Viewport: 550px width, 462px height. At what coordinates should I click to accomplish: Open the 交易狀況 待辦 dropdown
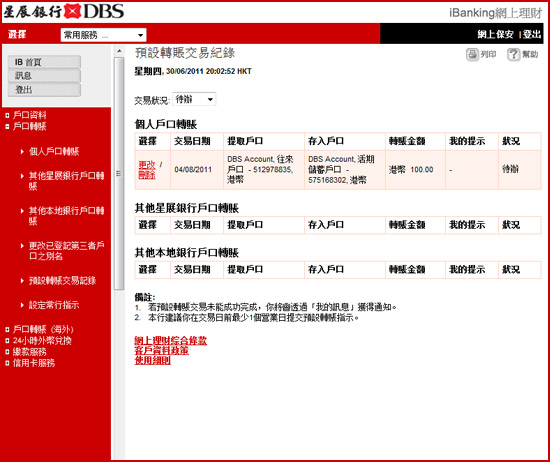pyautogui.click(x=194, y=99)
